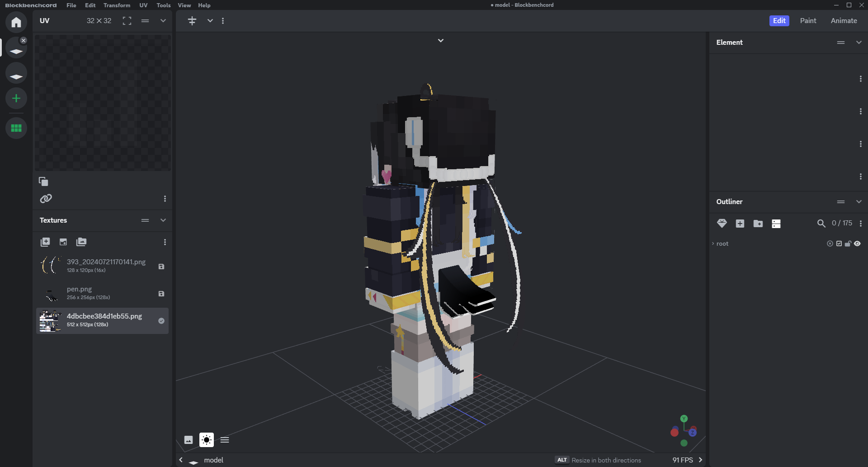Expand the root group in Outliner
The height and width of the screenshot is (467, 868).
pyautogui.click(x=713, y=243)
